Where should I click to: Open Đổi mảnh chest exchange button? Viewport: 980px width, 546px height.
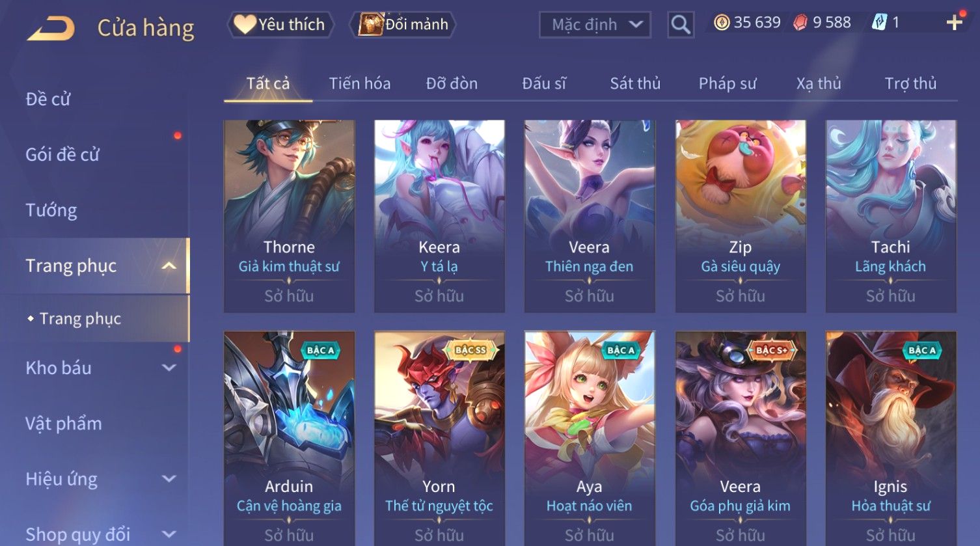click(403, 25)
